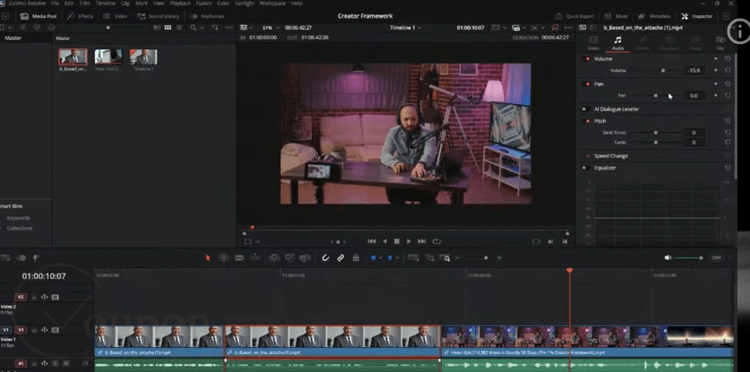Image resolution: width=750 pixels, height=372 pixels.
Task: Select the trim edit mode tool
Action: pyautogui.click(x=223, y=258)
